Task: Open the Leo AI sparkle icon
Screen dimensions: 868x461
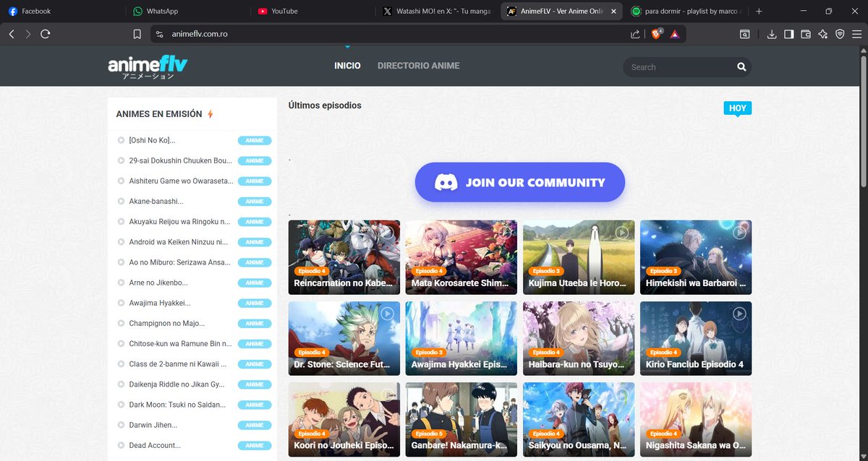Action: [823, 34]
